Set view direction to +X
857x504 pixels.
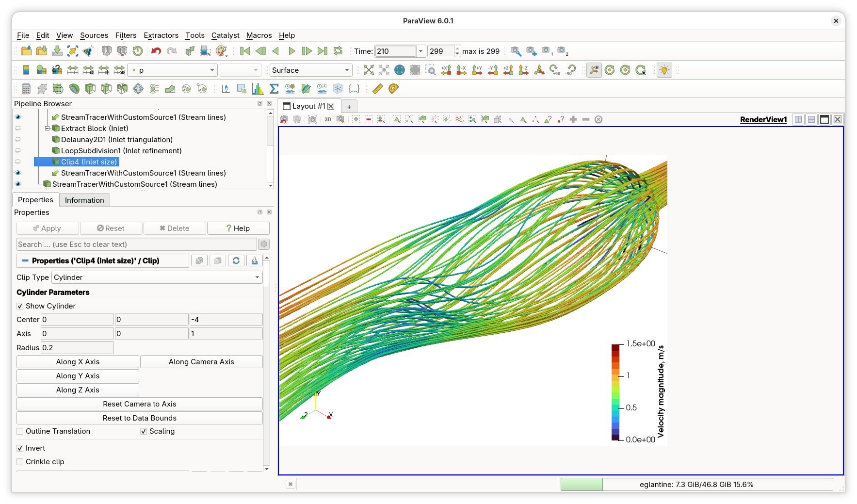click(x=446, y=70)
